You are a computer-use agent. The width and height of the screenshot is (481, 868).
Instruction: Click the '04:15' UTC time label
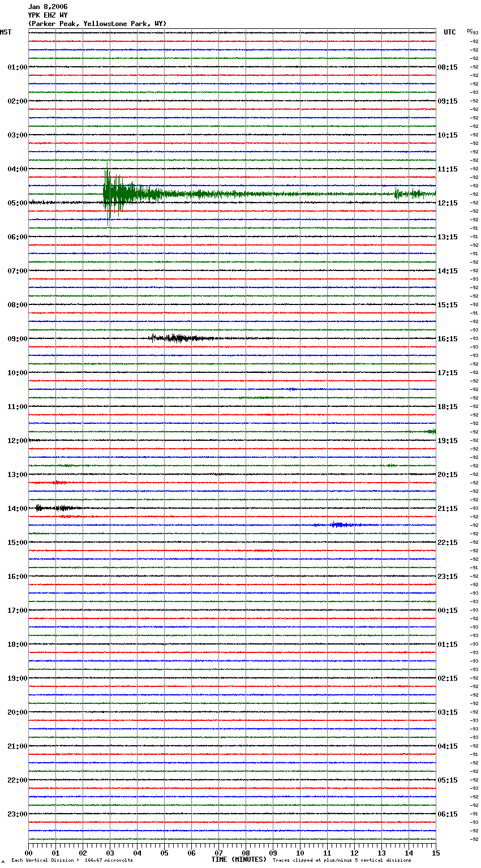point(448,746)
